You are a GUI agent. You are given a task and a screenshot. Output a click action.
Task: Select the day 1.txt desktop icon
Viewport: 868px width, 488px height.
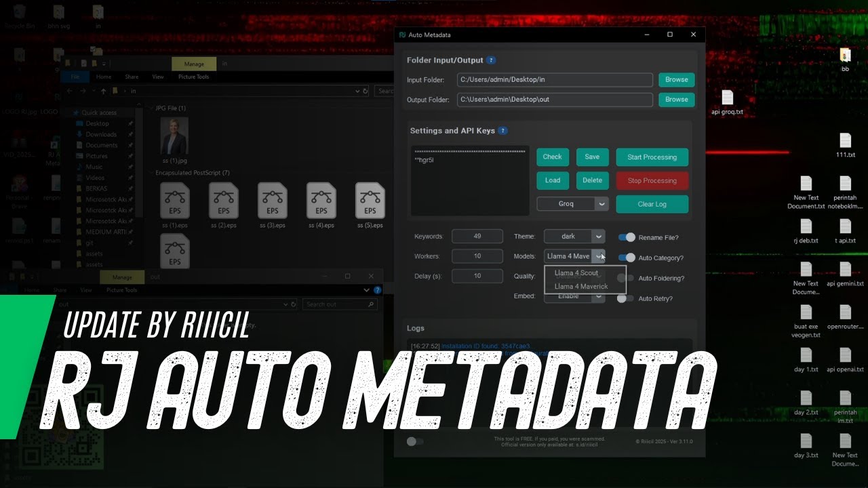click(806, 361)
